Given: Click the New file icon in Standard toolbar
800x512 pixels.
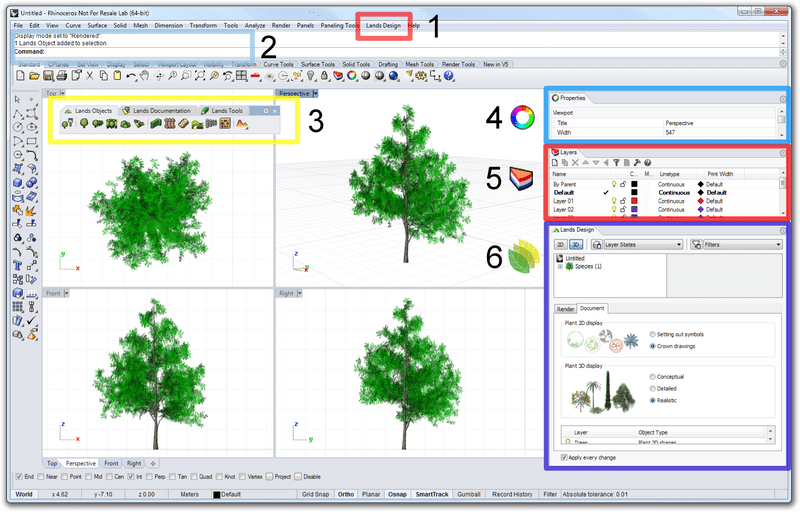Looking at the screenshot, I should 20,76.
